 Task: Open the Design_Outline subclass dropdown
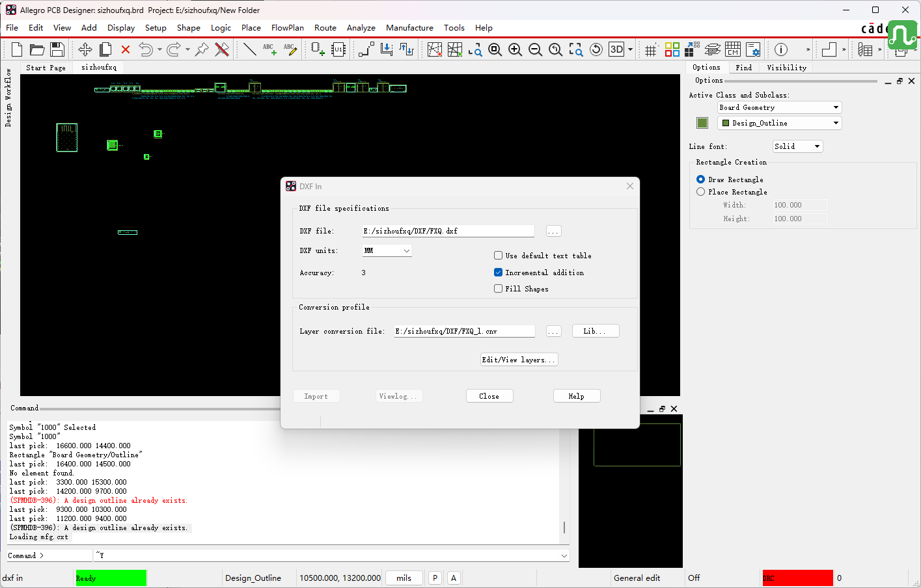pos(780,123)
